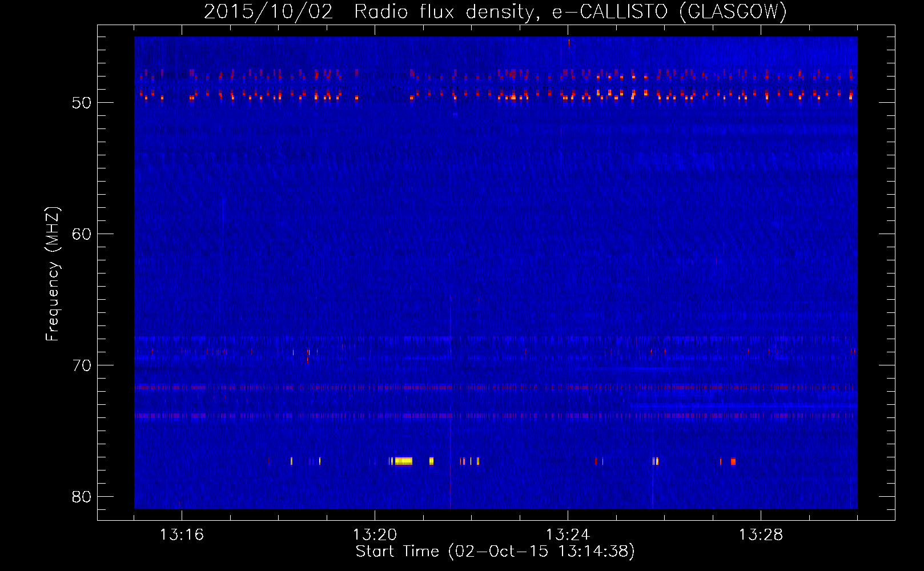Click the 80 frequency tick label
This screenshot has height=571, width=924.
click(82, 497)
